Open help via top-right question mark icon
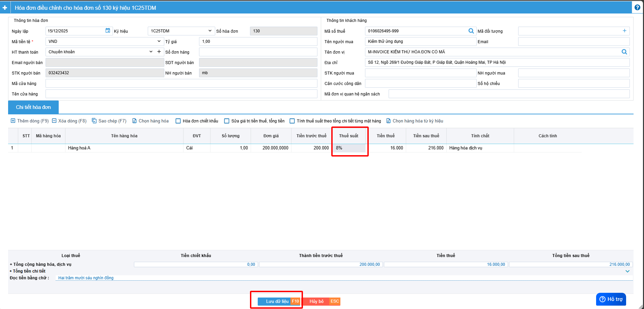 click(637, 7)
